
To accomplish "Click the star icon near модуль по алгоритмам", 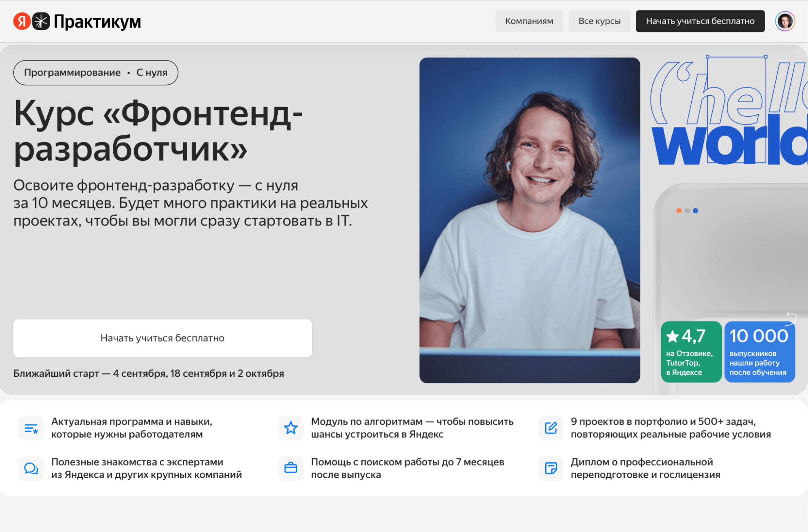I will point(291,428).
